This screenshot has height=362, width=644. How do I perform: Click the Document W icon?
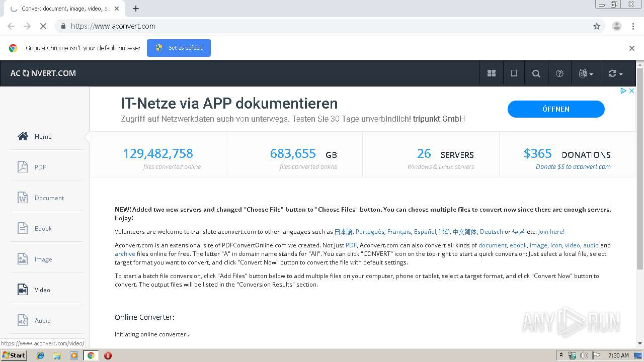(x=23, y=197)
